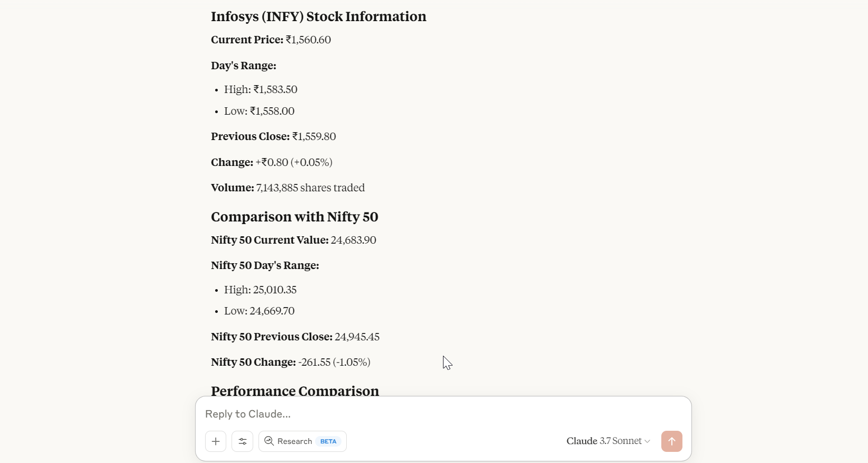
Task: Click the Nifty 50 Current Value 24,683.90 line
Action: (293, 240)
